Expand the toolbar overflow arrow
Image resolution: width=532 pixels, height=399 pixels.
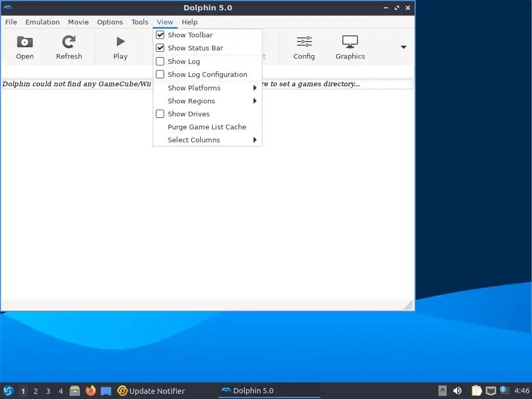(403, 47)
